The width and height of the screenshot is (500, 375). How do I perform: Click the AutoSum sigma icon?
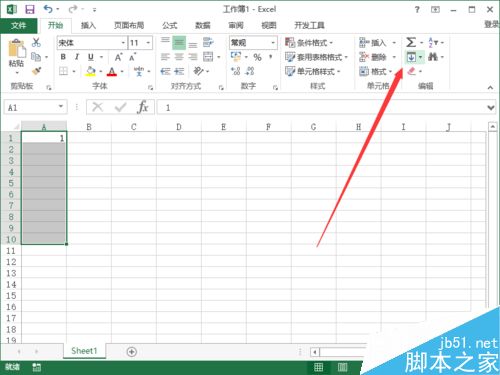411,42
